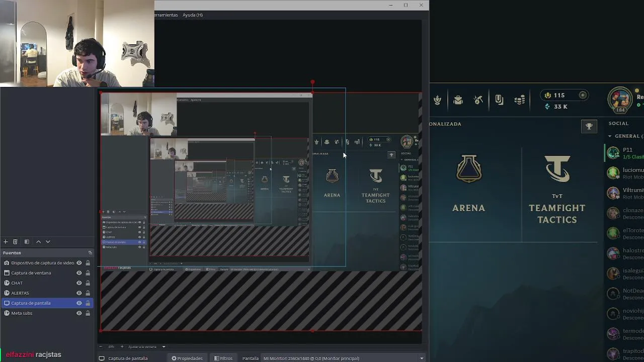The image size is (644, 362).
Task: Open the League client hammer crafting icon
Action: point(478,100)
